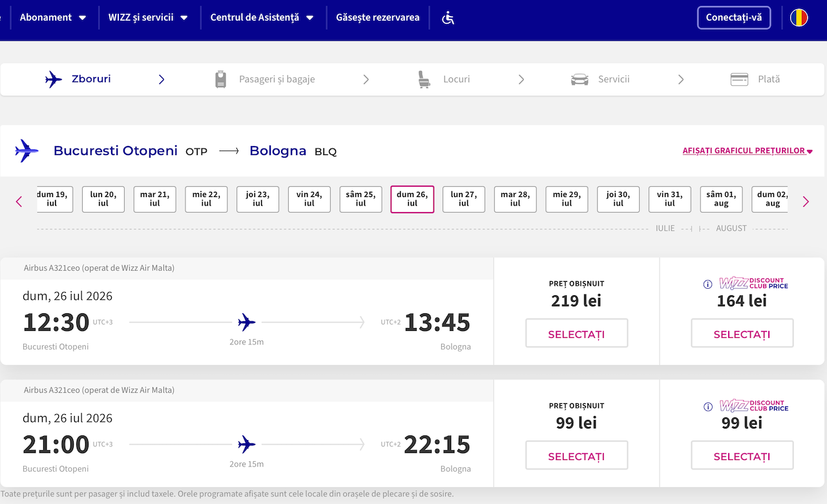827x504 pixels.
Task: Click the info icon on 164 lei Discount Club
Action: point(707,284)
